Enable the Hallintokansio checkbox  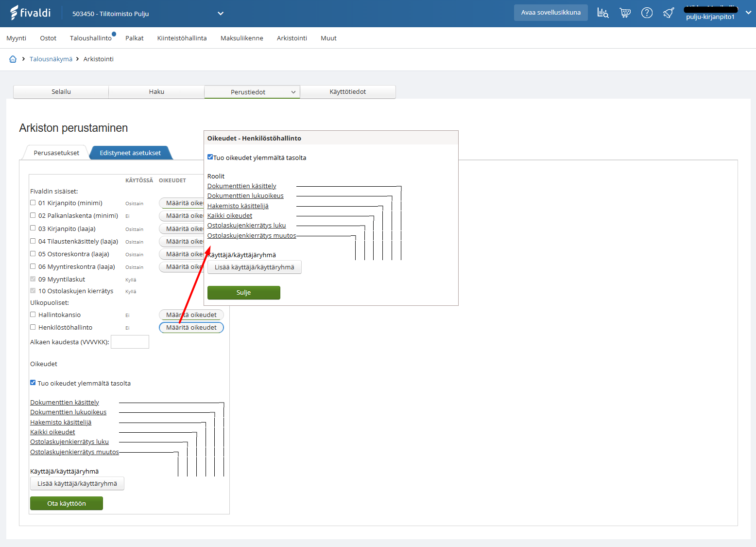point(33,314)
